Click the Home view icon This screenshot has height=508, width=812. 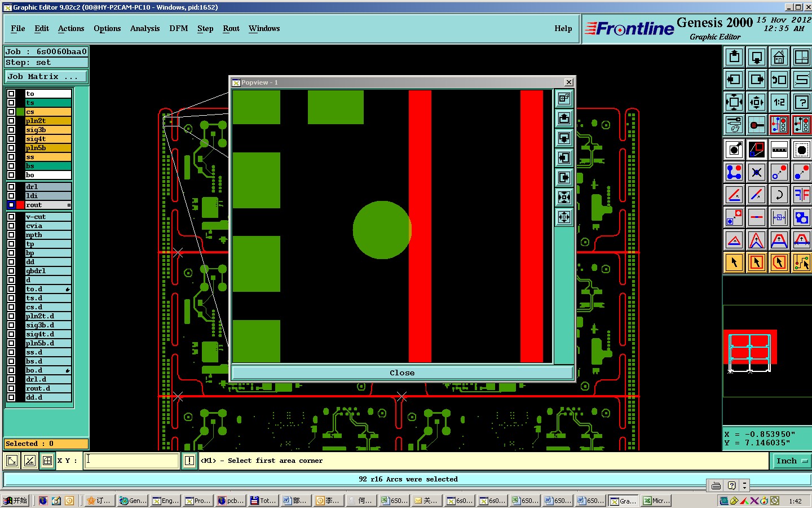(779, 57)
